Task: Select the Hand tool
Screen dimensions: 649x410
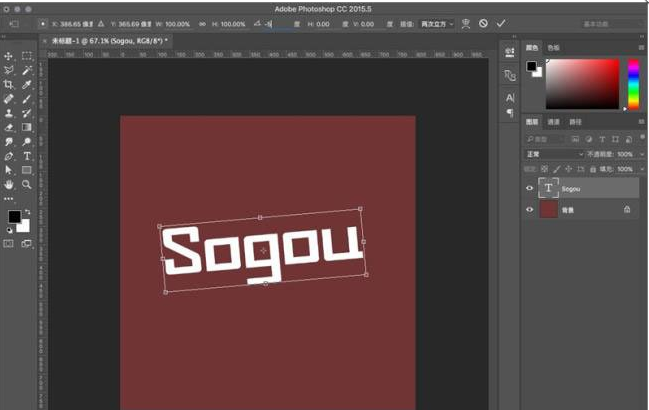Action: 10,184
